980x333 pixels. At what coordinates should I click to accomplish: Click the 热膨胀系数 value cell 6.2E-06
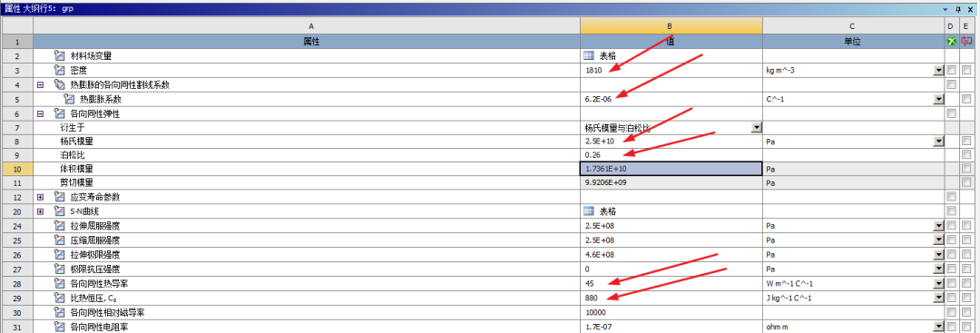(x=671, y=99)
